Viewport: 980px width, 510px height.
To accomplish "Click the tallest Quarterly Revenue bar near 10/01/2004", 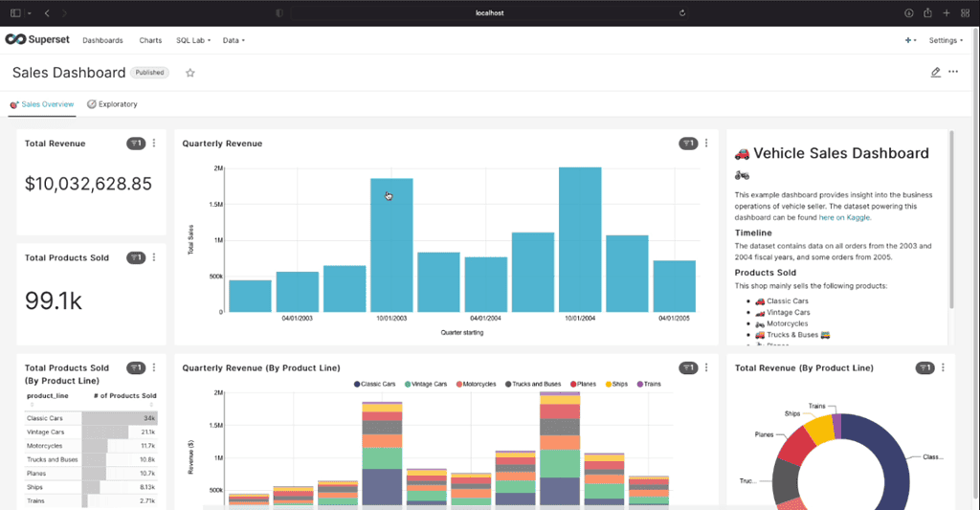I will pyautogui.click(x=580, y=239).
